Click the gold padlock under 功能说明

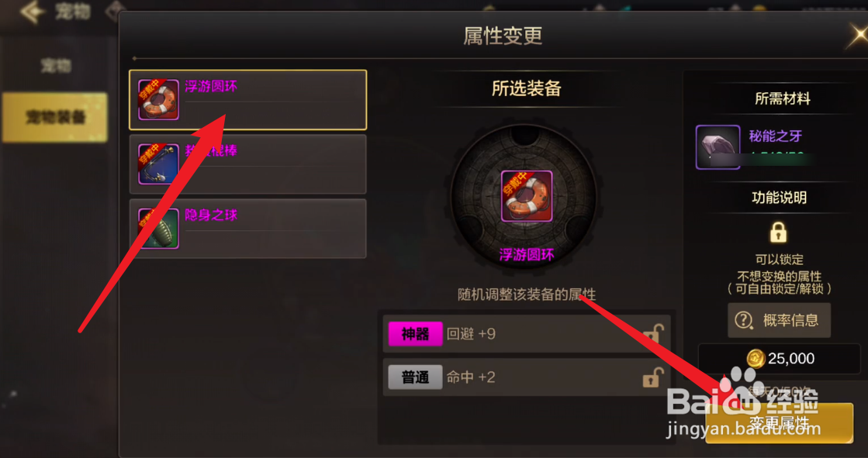[778, 232]
